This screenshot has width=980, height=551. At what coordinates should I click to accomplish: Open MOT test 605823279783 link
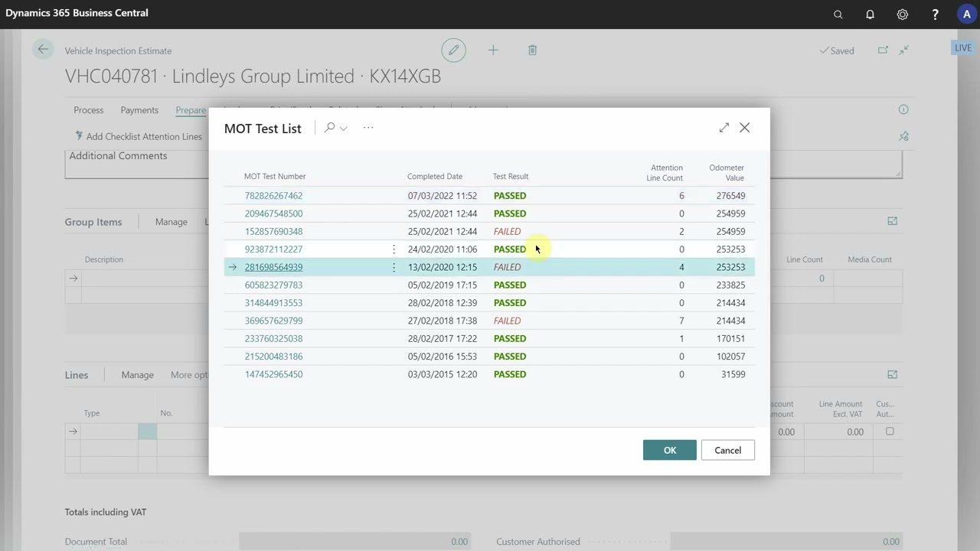(273, 285)
